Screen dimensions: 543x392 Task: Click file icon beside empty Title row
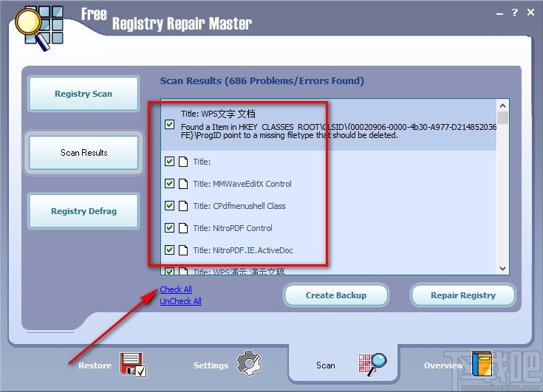coord(183,162)
